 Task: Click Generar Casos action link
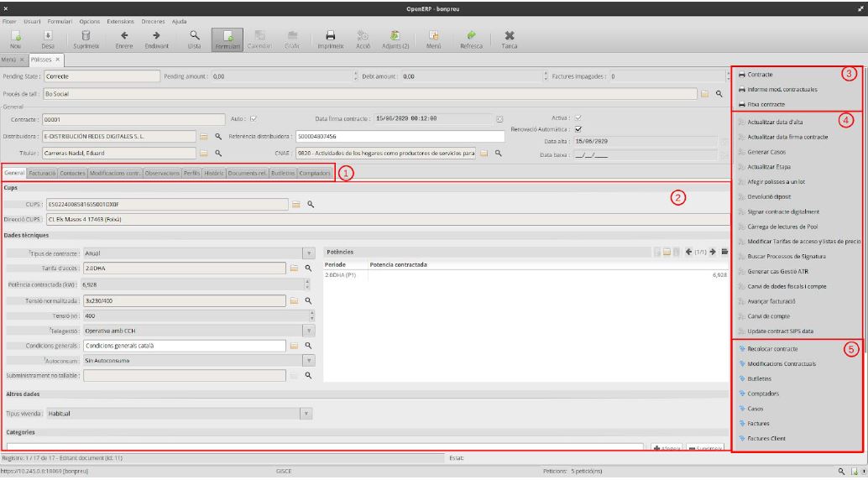[769, 152]
